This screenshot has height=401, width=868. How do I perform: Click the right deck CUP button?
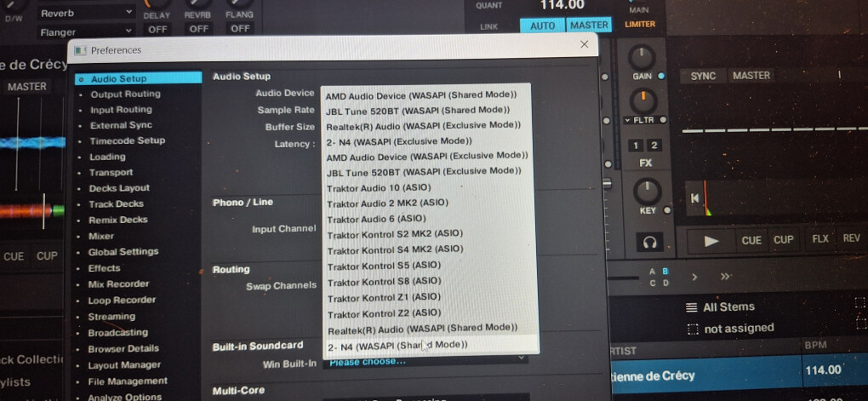[783, 240]
